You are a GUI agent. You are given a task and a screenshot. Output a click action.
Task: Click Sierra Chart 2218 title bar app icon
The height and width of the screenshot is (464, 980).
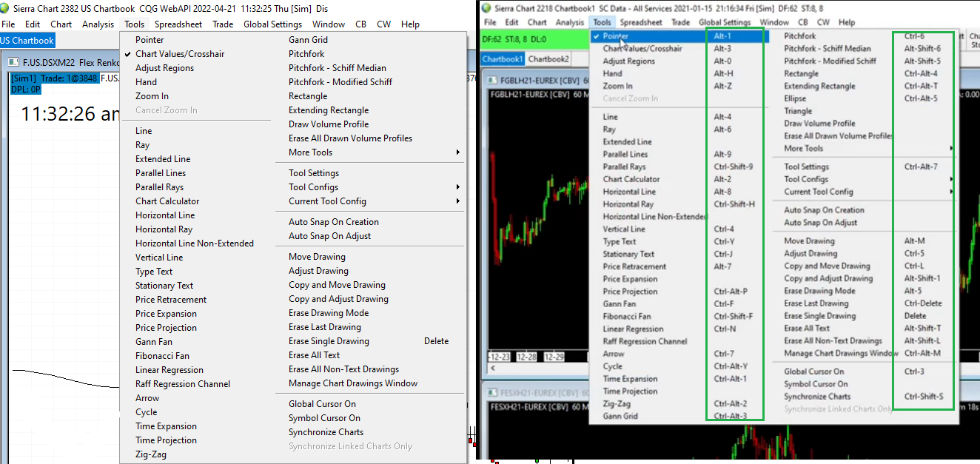486,8
